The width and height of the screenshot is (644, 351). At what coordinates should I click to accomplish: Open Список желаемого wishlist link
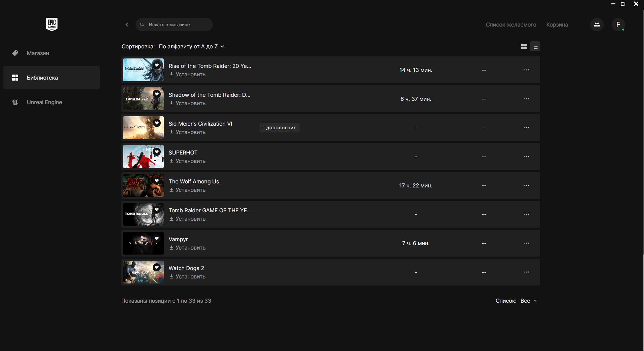(511, 25)
